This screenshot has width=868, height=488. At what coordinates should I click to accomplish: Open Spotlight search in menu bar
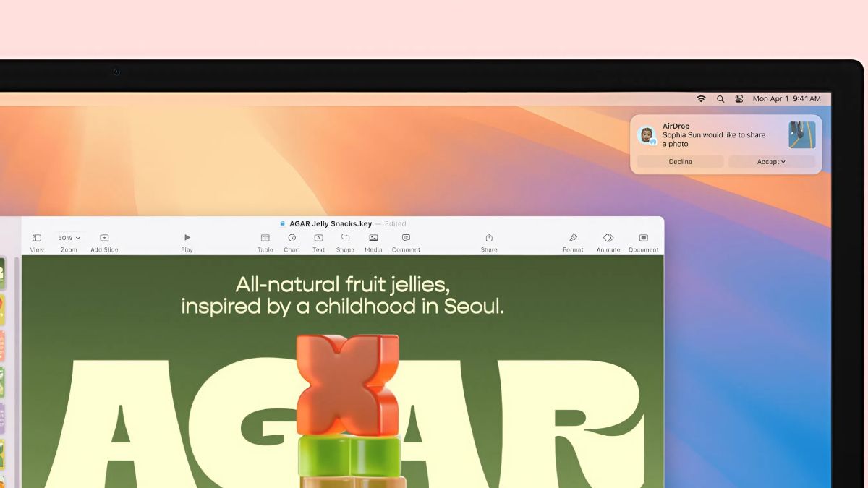(x=720, y=99)
